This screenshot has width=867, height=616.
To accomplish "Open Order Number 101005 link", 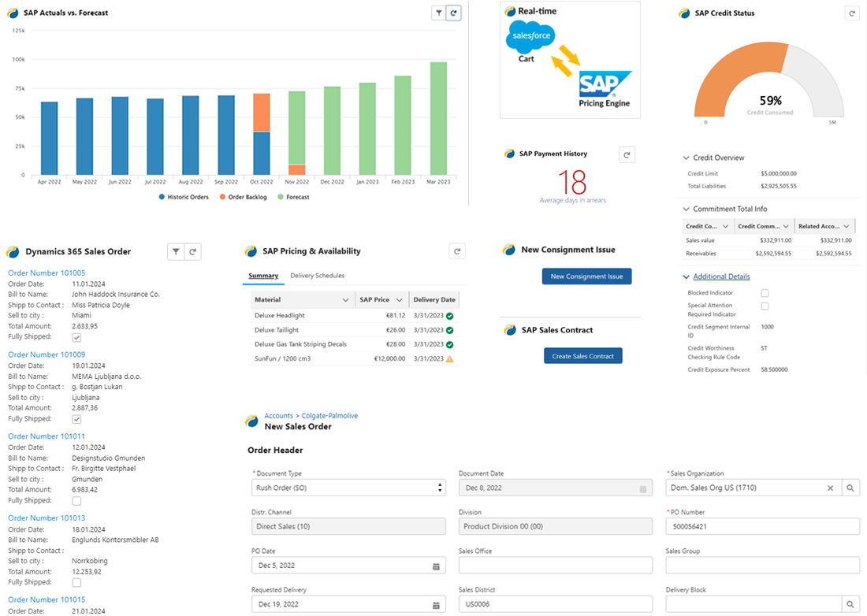I will pyautogui.click(x=47, y=273).
